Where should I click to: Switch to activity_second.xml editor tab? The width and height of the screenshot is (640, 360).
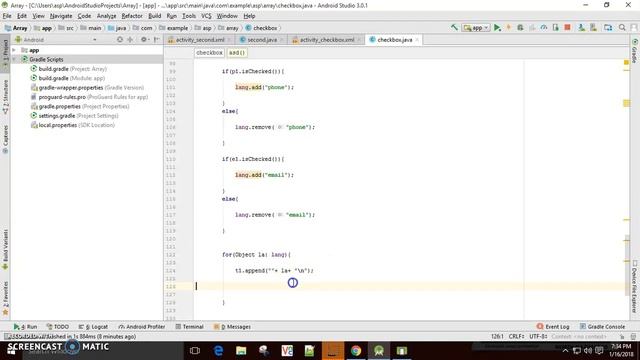200,40
